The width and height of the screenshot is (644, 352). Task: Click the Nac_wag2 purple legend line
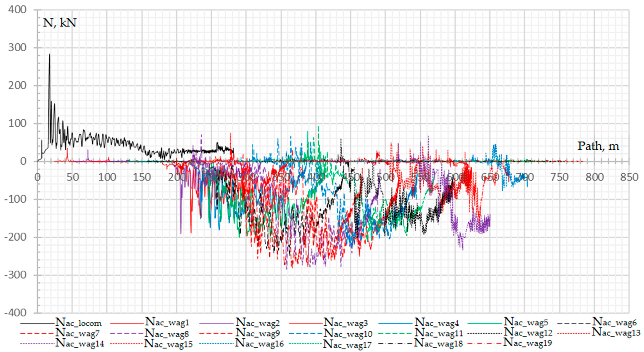217,324
